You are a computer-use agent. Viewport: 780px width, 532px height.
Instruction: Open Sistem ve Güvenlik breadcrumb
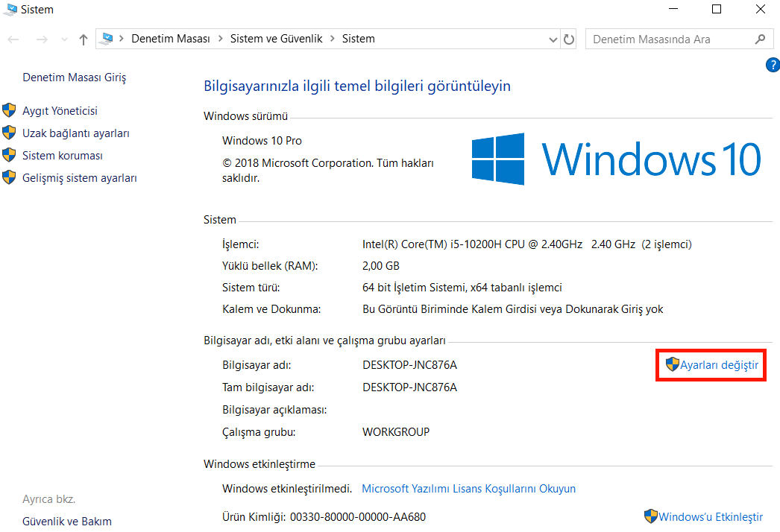pos(276,39)
